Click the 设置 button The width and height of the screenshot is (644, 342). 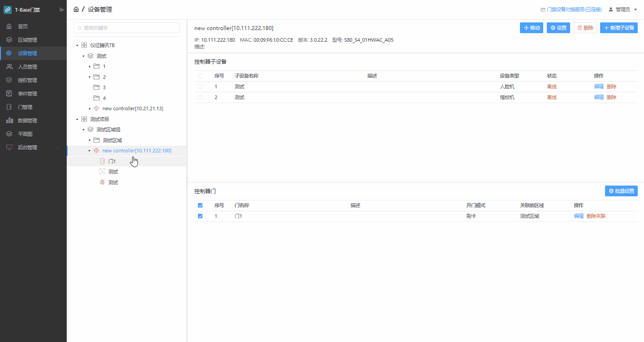(x=558, y=28)
